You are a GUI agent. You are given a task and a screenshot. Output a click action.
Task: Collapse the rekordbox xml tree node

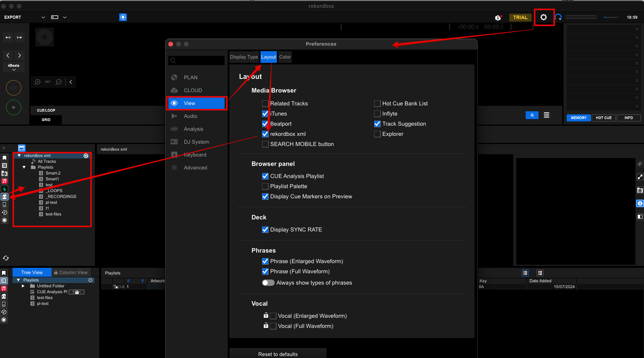coord(19,156)
